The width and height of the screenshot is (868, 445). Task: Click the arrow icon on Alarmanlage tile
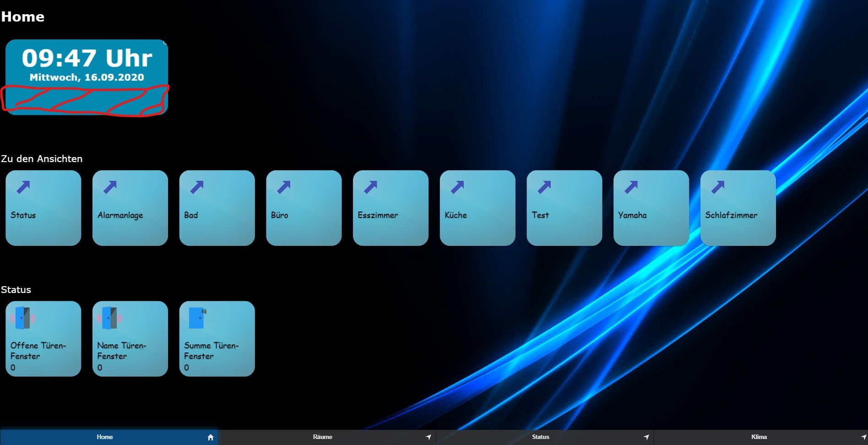click(x=110, y=187)
